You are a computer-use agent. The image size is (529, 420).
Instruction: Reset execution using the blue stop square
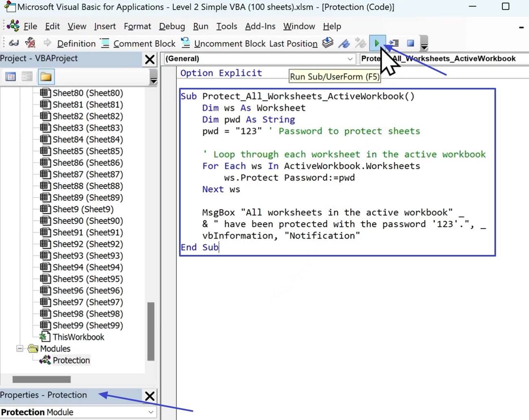pyautogui.click(x=410, y=43)
